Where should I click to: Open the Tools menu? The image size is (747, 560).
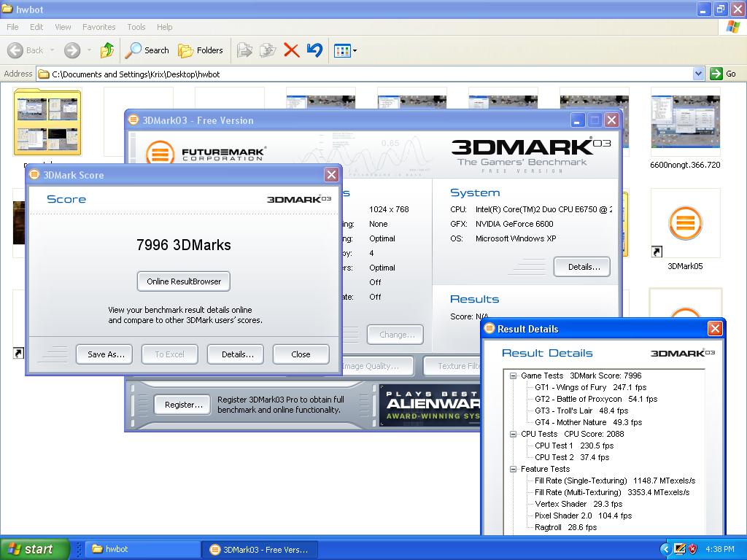(136, 27)
